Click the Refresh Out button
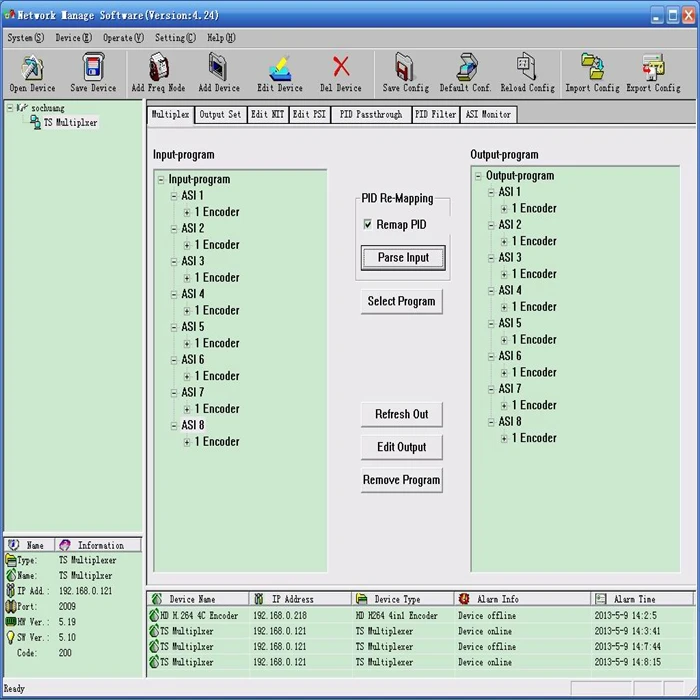Image resolution: width=700 pixels, height=700 pixels. pyautogui.click(x=401, y=414)
